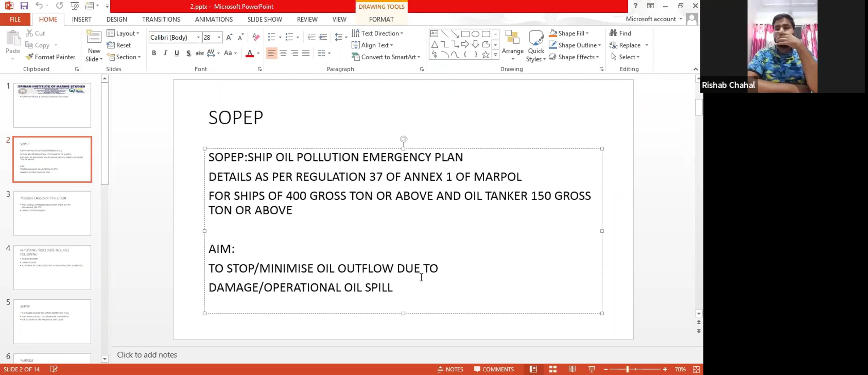
Task: Open Reading View from status bar
Action: click(x=572, y=369)
